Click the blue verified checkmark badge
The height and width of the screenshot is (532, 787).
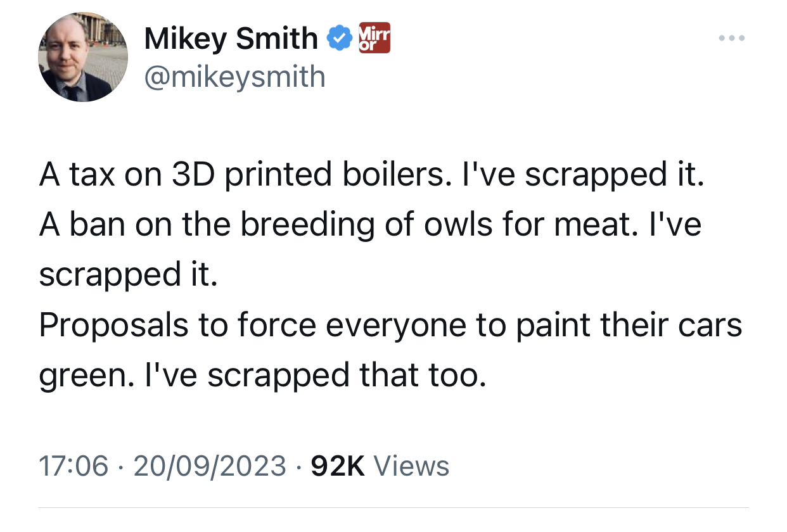click(x=340, y=39)
